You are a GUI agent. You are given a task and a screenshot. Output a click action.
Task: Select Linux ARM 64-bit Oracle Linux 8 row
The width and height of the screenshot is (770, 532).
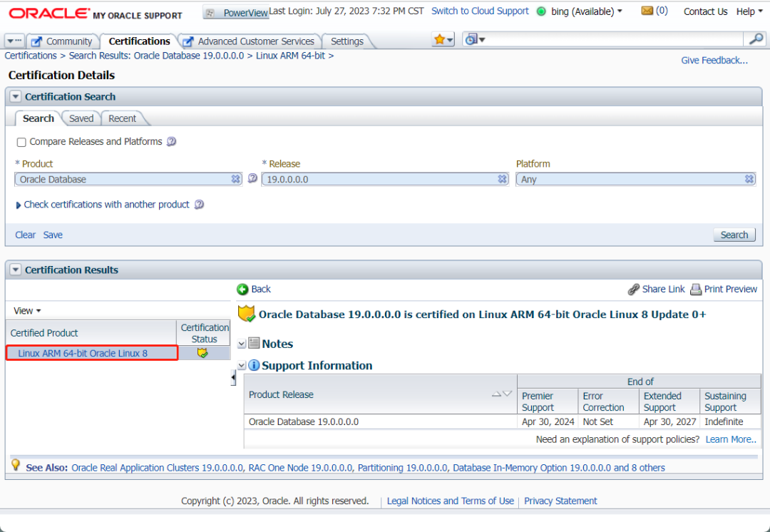[92, 353]
